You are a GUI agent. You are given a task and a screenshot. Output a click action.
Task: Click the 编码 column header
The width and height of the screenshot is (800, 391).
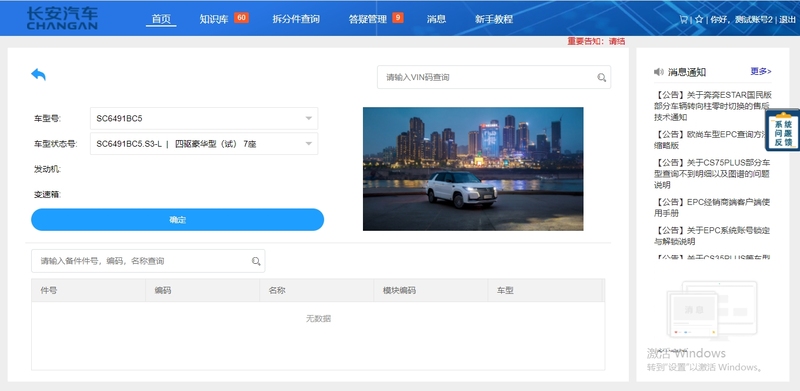pyautogui.click(x=203, y=290)
